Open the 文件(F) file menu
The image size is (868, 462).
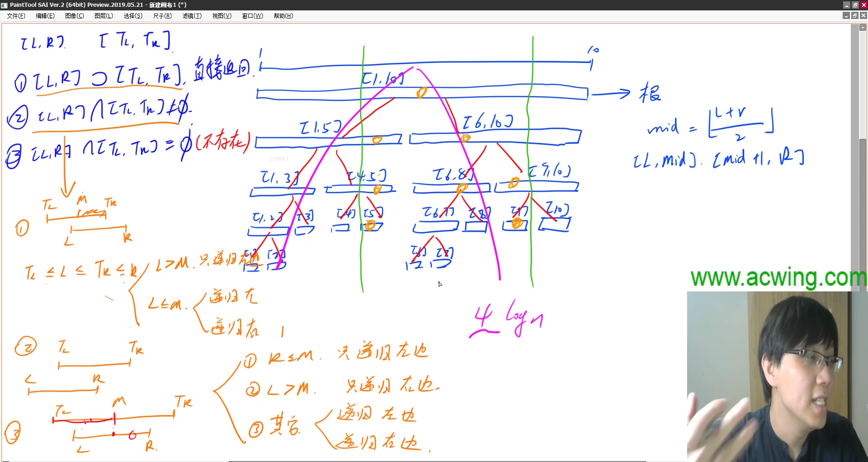pos(16,16)
